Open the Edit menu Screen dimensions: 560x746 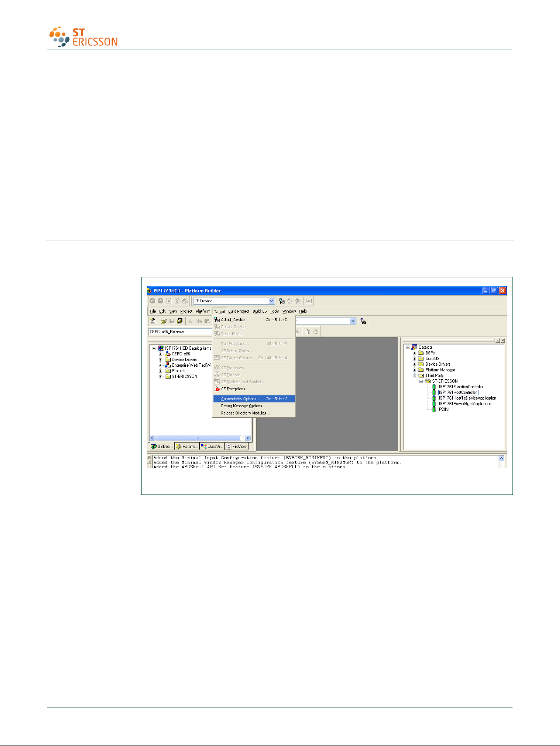162,311
